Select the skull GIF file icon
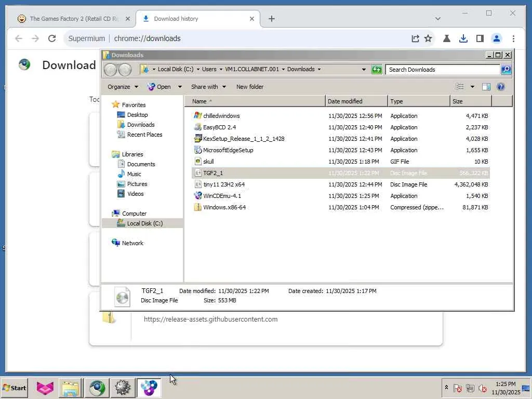 pos(198,162)
